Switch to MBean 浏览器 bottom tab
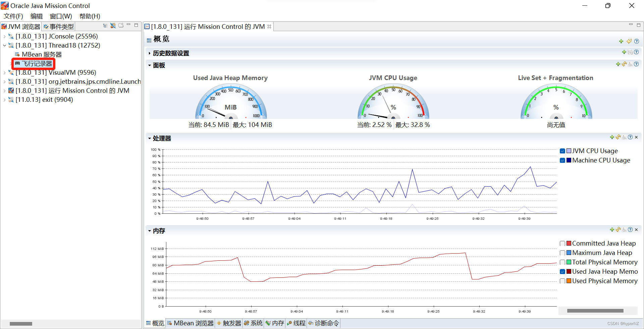This screenshot has width=644, height=329. click(191, 323)
